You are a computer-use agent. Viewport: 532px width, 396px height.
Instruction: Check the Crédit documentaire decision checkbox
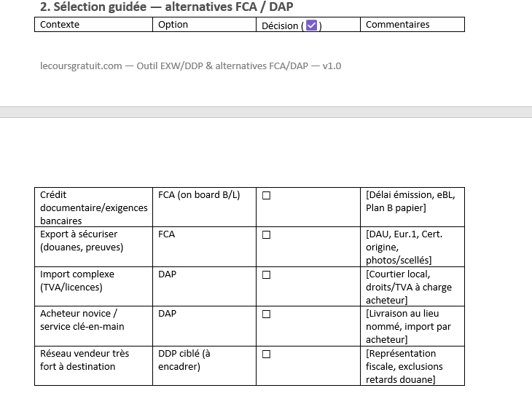tap(266, 196)
